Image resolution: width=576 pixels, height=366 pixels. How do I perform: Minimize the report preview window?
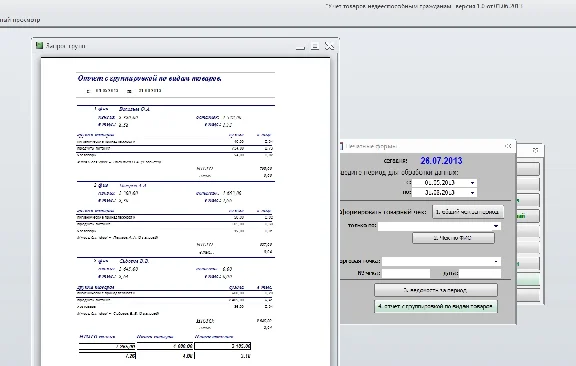[x=300, y=47]
